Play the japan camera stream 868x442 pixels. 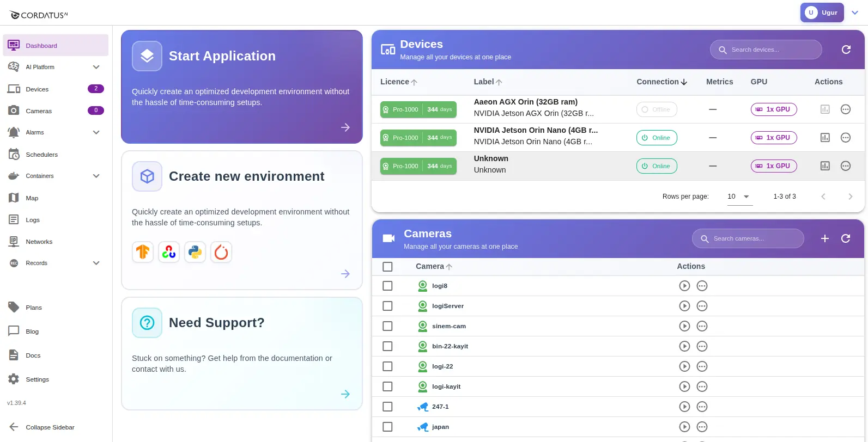click(685, 427)
